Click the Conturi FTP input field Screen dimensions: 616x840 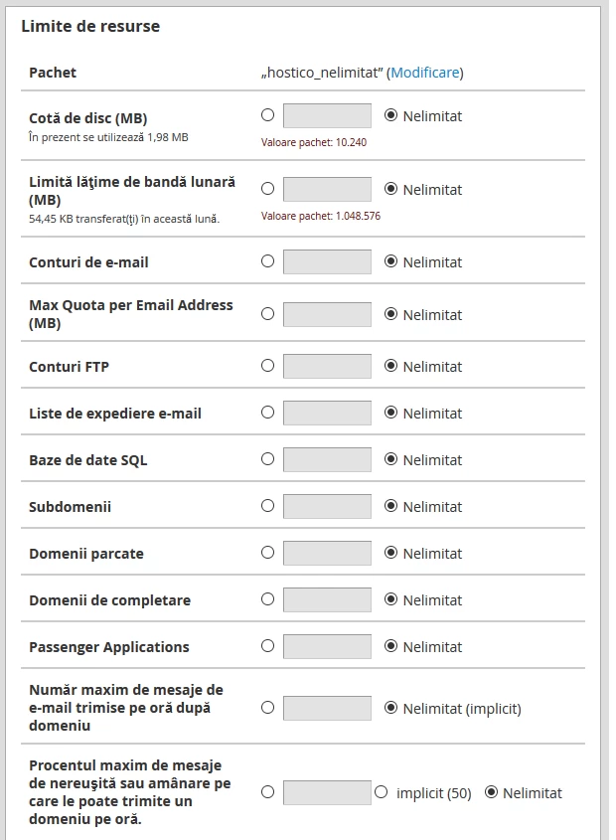(327, 366)
